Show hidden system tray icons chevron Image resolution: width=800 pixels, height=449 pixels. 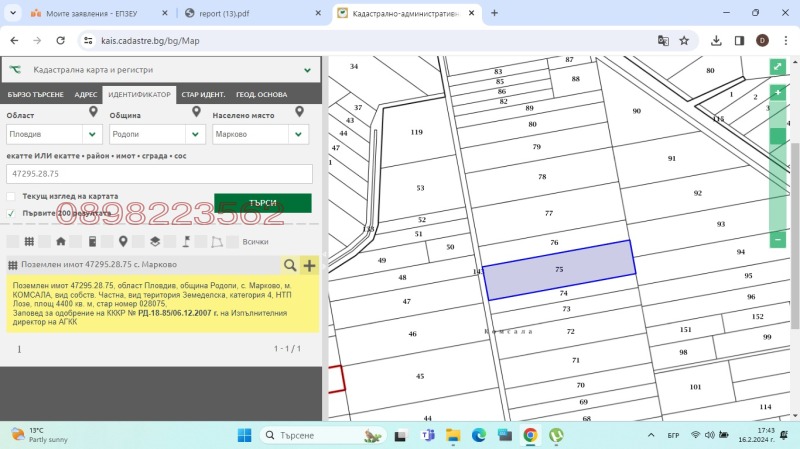point(651,435)
